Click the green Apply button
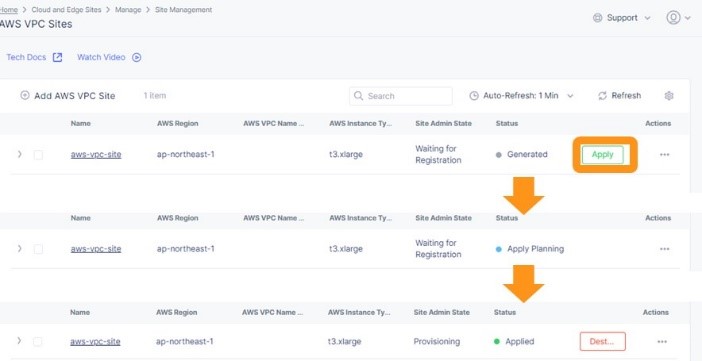702x361 pixels. point(603,155)
